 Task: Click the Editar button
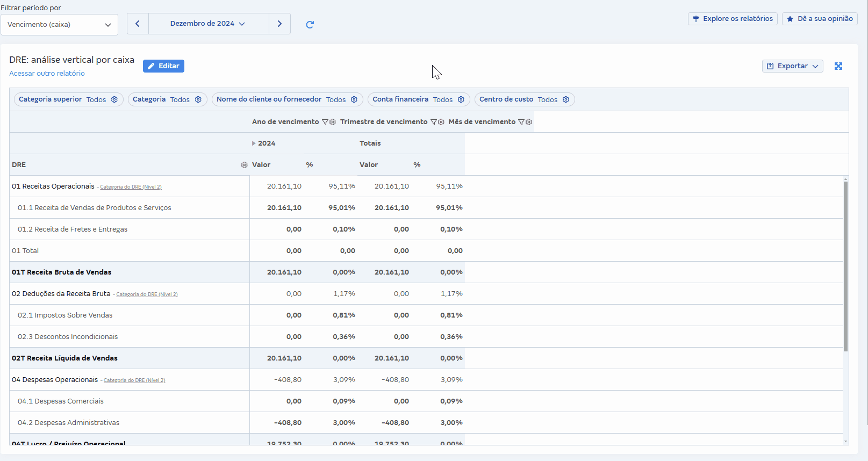click(x=163, y=66)
